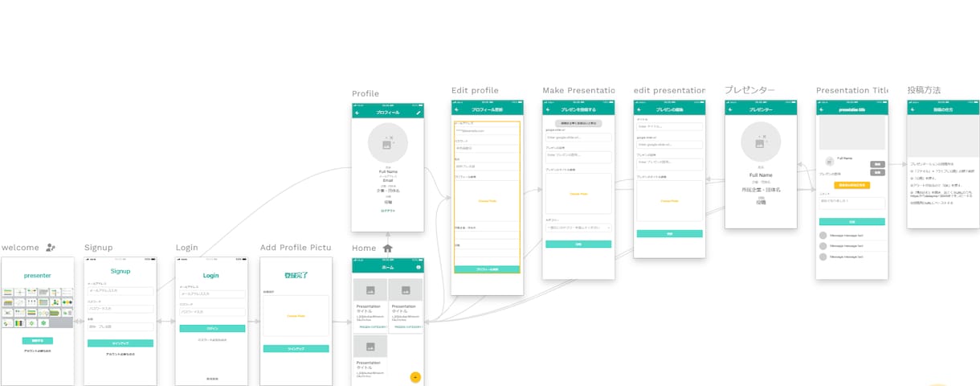Image resolution: width=980 pixels, height=386 pixels.
Task: Select the welcome artboard title
Action: pyautogui.click(x=21, y=248)
